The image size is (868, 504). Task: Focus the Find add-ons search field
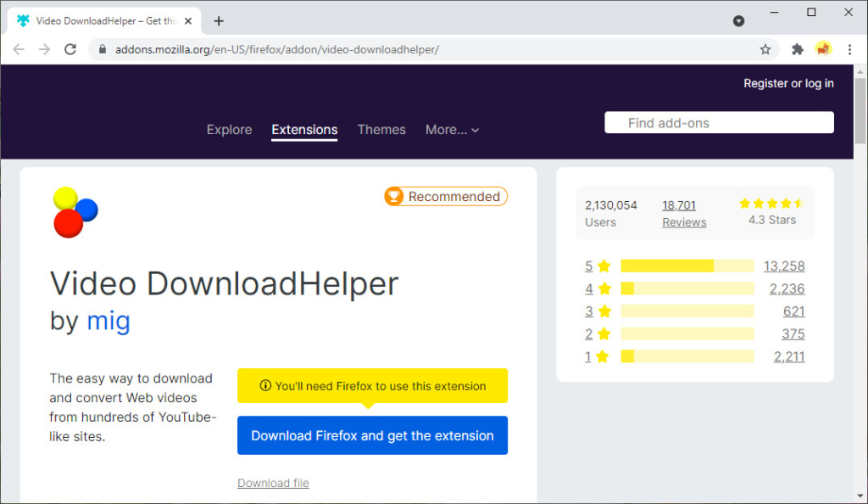click(719, 122)
